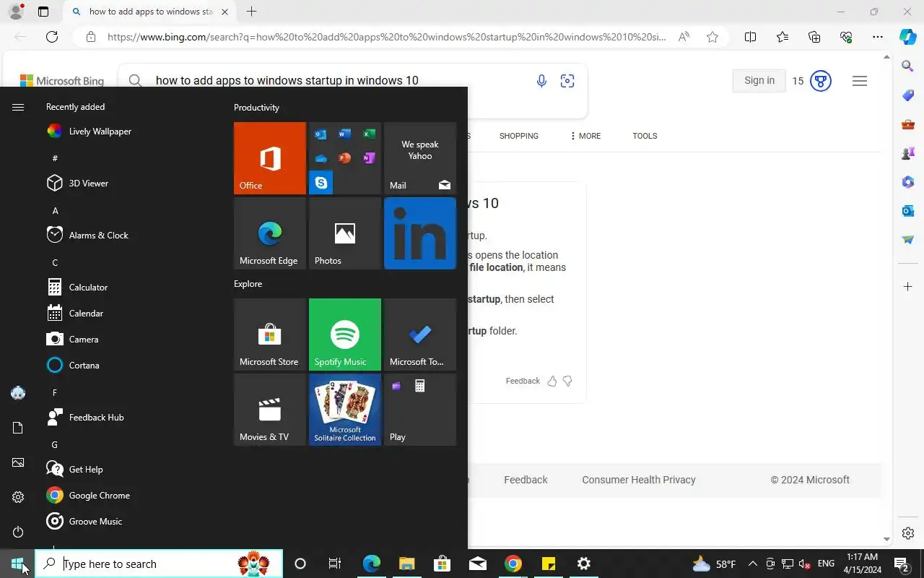
Task: Open Settings from Start sidebar
Action: pos(18,497)
